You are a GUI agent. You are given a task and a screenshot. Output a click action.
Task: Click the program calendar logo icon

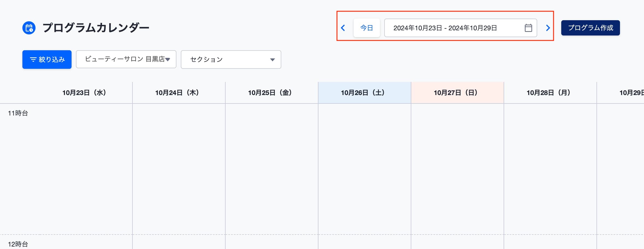[29, 28]
